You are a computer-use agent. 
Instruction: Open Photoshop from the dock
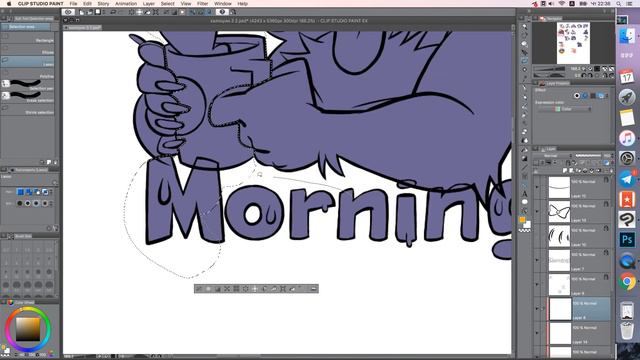pyautogui.click(x=627, y=239)
